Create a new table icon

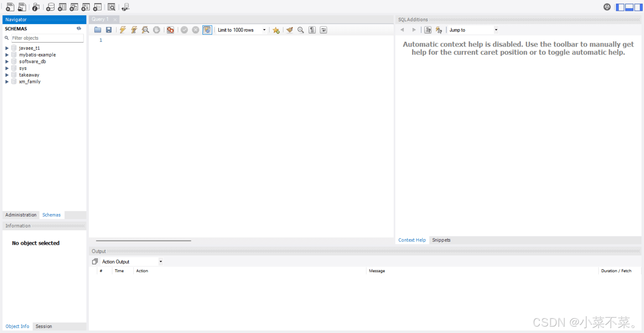[x=62, y=7]
